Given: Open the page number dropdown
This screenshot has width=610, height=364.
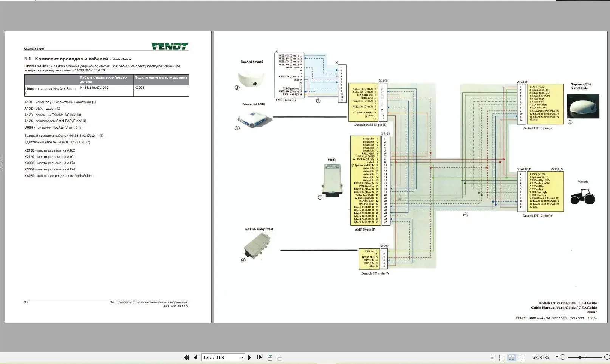Looking at the screenshot, I should [242, 357].
